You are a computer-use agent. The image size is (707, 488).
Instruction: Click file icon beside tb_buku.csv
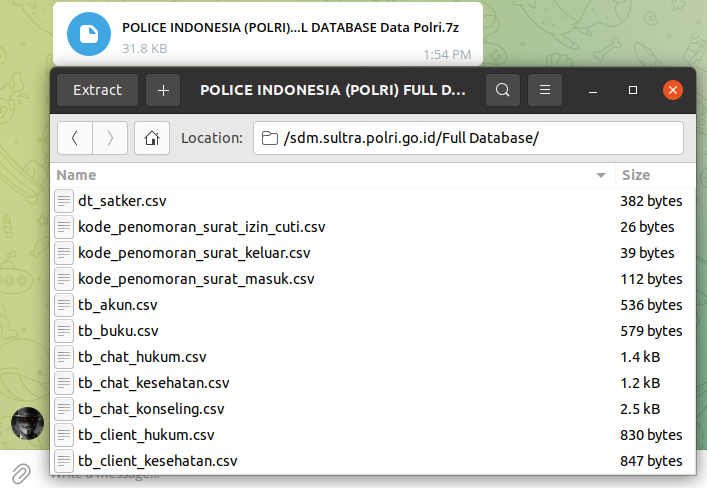(x=64, y=331)
